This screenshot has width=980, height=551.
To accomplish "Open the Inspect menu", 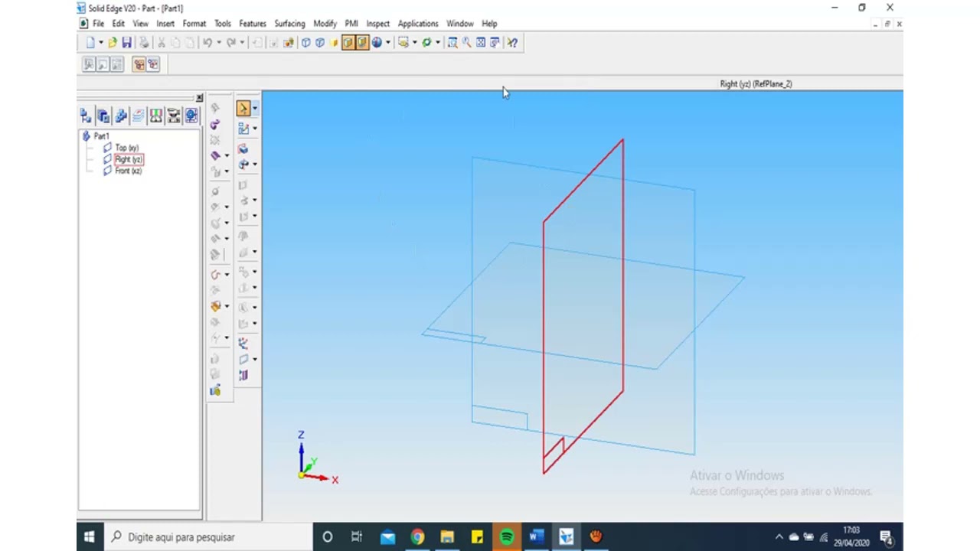I will pyautogui.click(x=377, y=24).
